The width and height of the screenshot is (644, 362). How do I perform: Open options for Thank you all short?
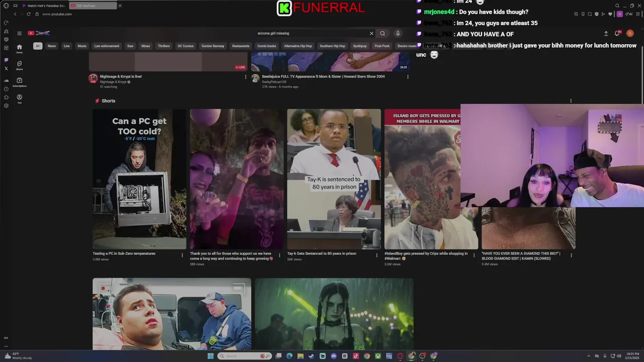(x=279, y=255)
